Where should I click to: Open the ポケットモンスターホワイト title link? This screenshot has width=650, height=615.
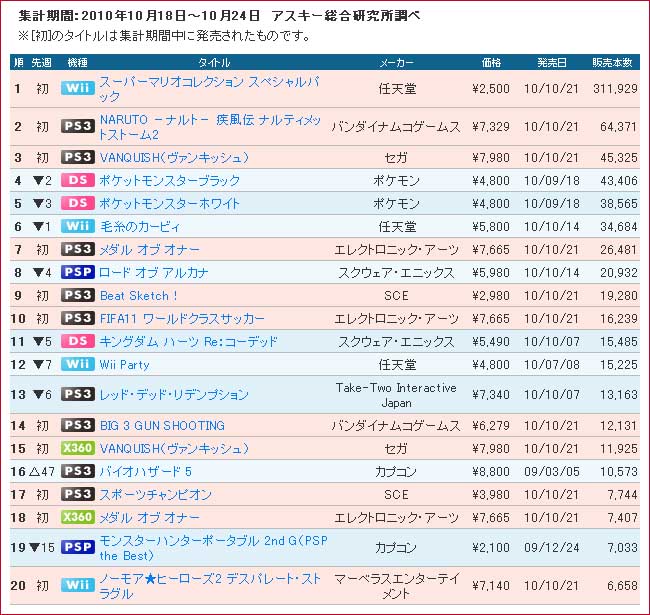point(170,204)
